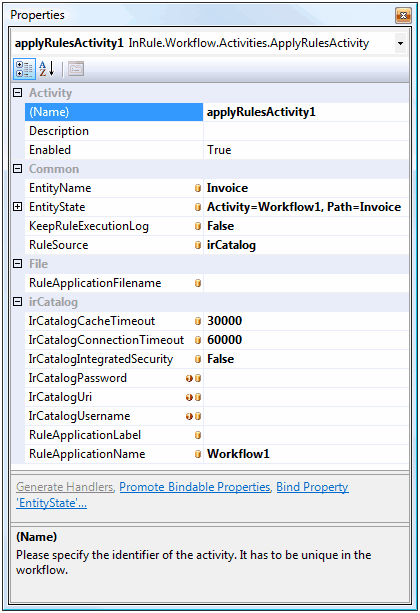Image resolution: width=420 pixels, height=613 pixels.
Task: Collapse the irCatalog category
Action: 18,302
